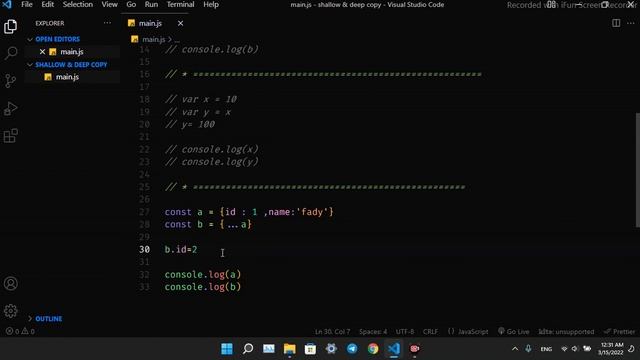Click the editor vertical scrollbar thumb
The image size is (640, 360).
638,170
